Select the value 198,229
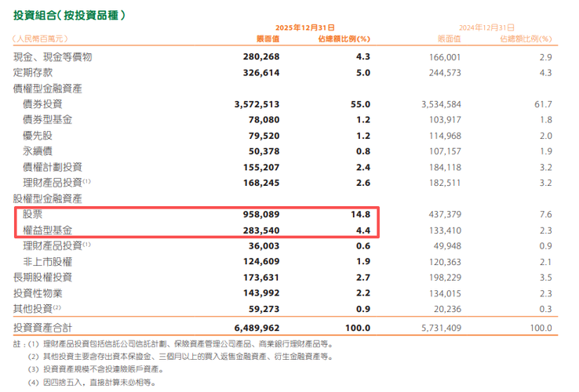579x392 pixels. click(x=445, y=278)
